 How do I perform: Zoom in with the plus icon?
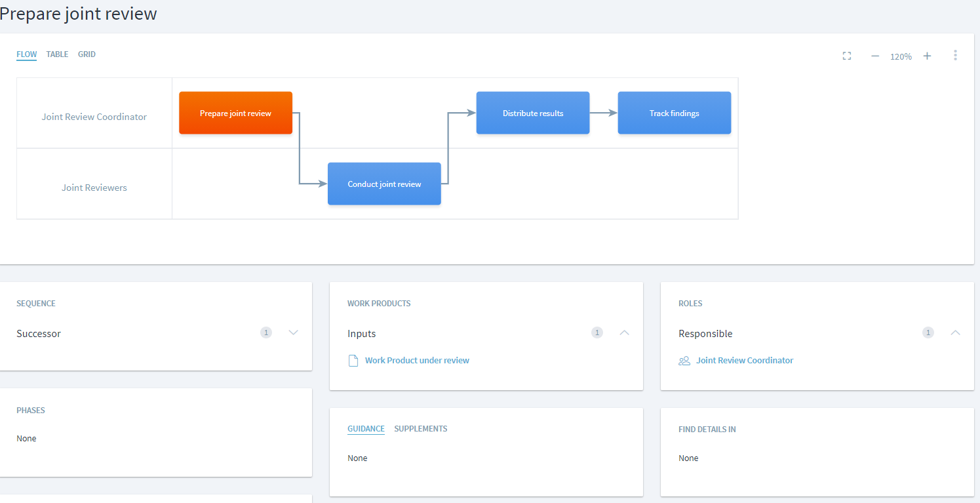(x=927, y=56)
